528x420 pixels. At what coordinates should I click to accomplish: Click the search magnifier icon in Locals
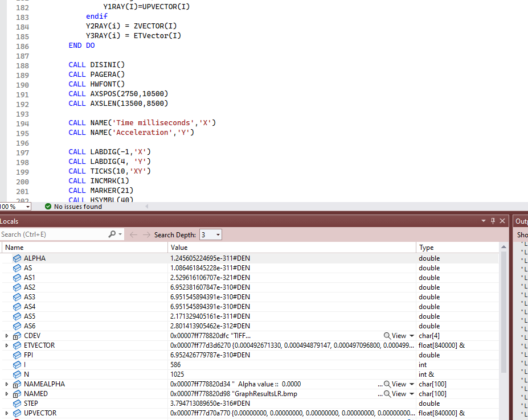point(112,234)
